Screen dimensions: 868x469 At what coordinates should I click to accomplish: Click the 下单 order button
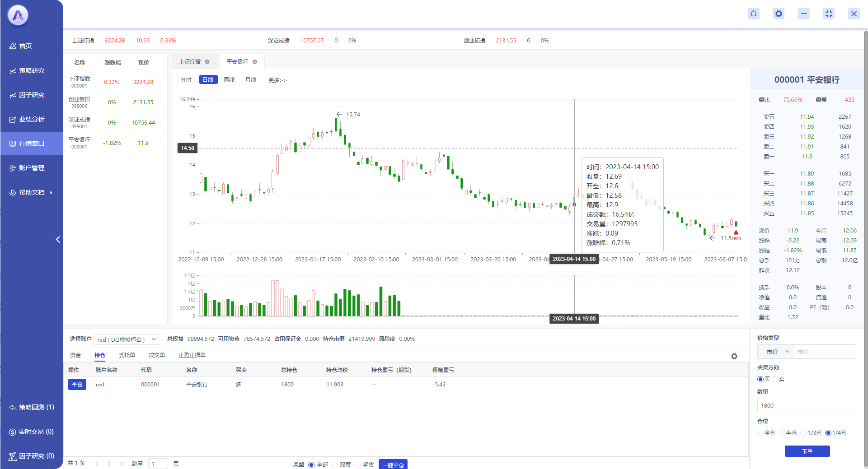[x=807, y=451]
